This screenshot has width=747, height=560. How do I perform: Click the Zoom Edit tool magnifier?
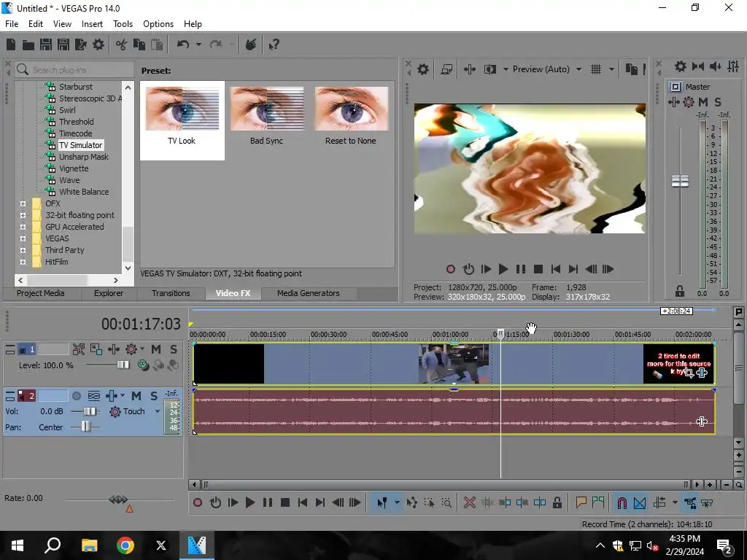coord(446,503)
